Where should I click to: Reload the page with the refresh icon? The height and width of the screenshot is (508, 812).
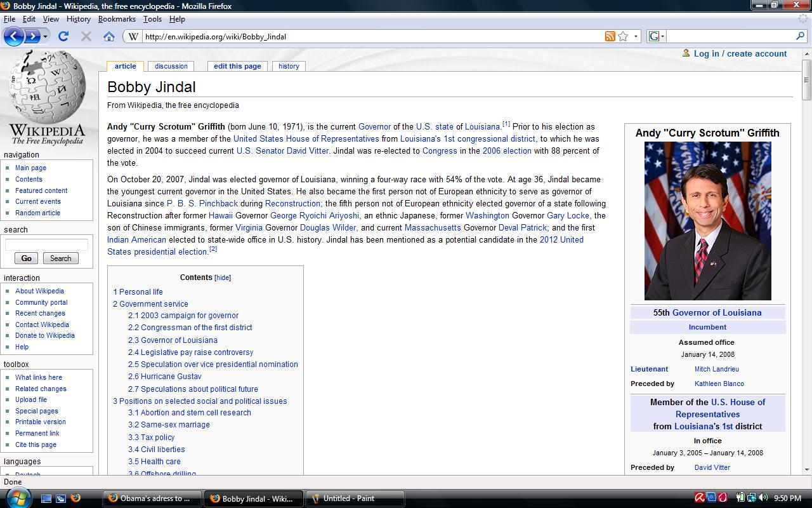[63, 36]
